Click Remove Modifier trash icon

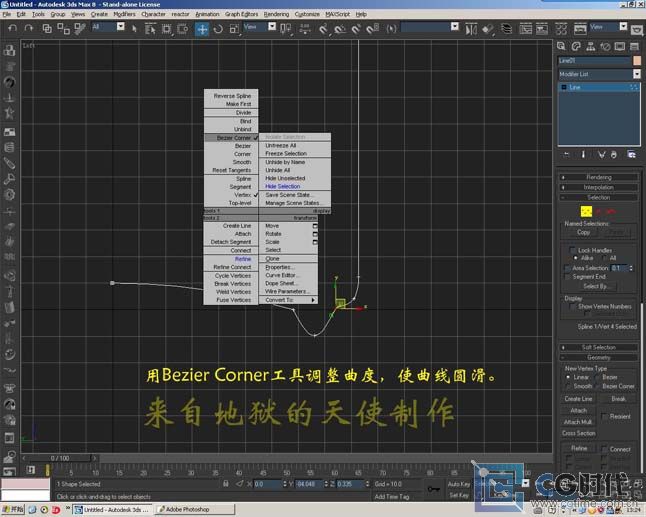[614, 154]
